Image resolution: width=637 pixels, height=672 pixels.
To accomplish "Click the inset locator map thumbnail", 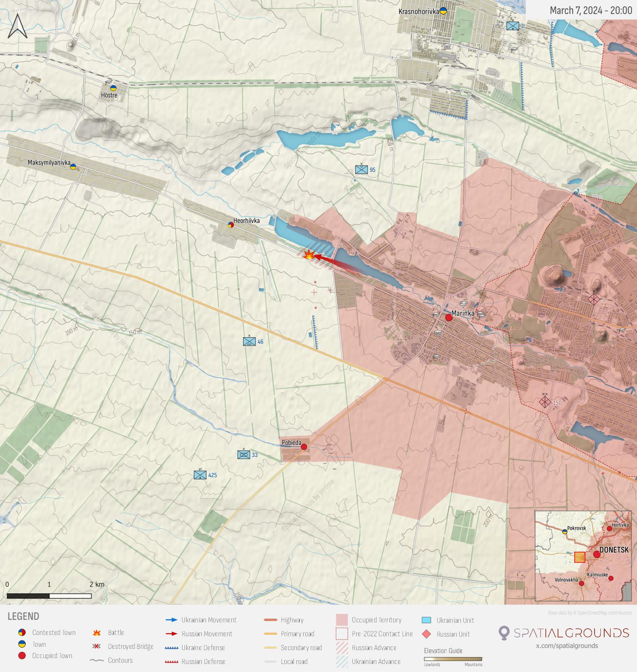I will tap(583, 556).
